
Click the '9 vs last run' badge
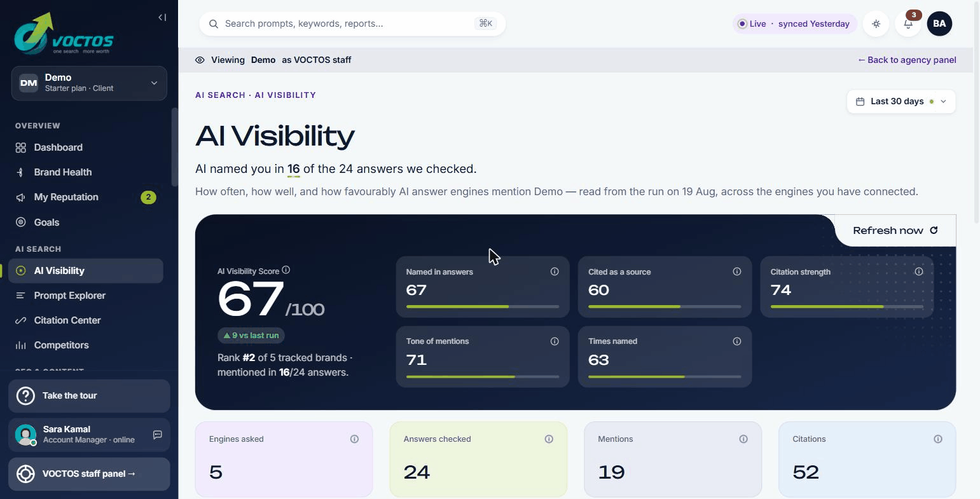click(251, 336)
